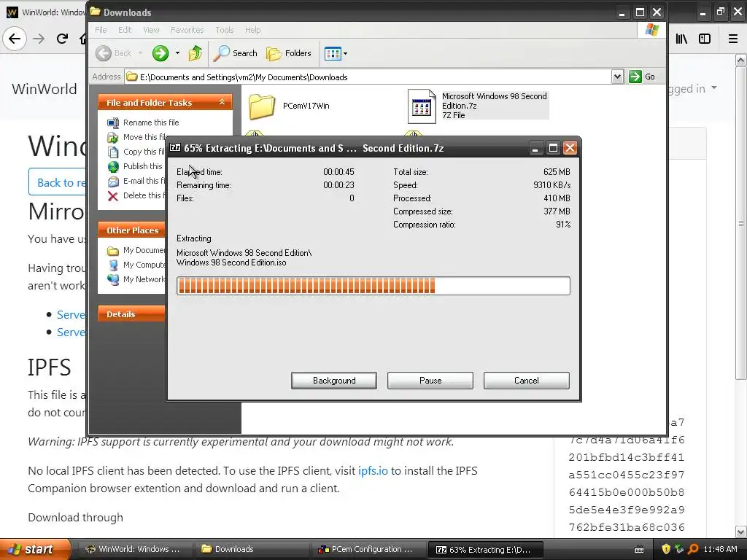The width and height of the screenshot is (747, 560).
Task: Open Search in the Downloads toolbar
Action: (235, 53)
